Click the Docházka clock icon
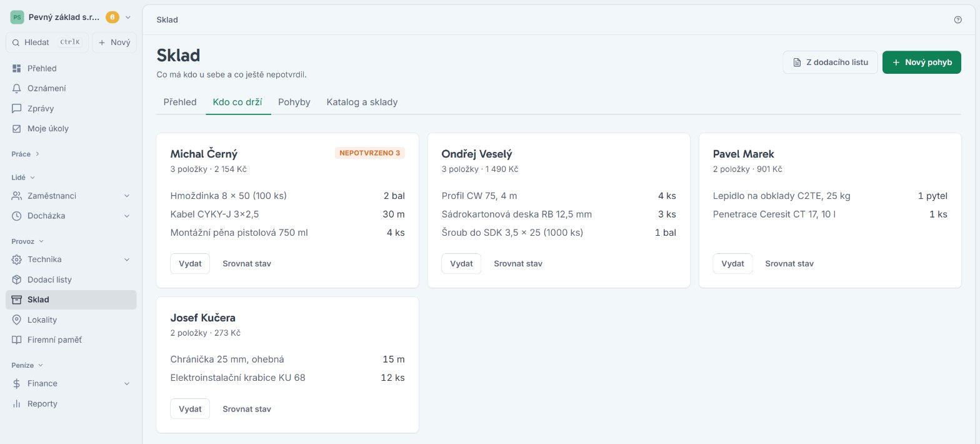This screenshot has width=980, height=444. 17,216
